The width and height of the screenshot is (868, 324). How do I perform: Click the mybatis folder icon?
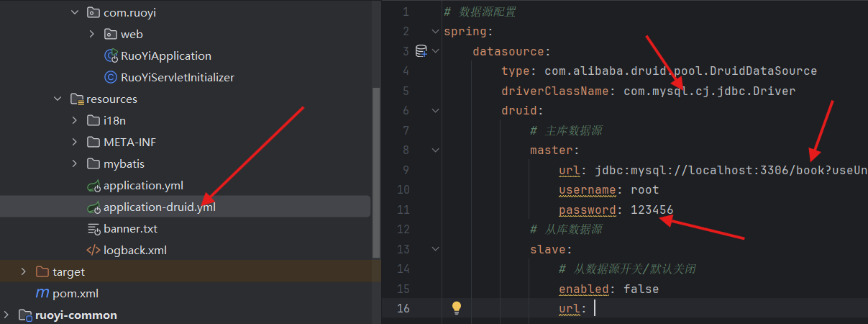click(93, 163)
